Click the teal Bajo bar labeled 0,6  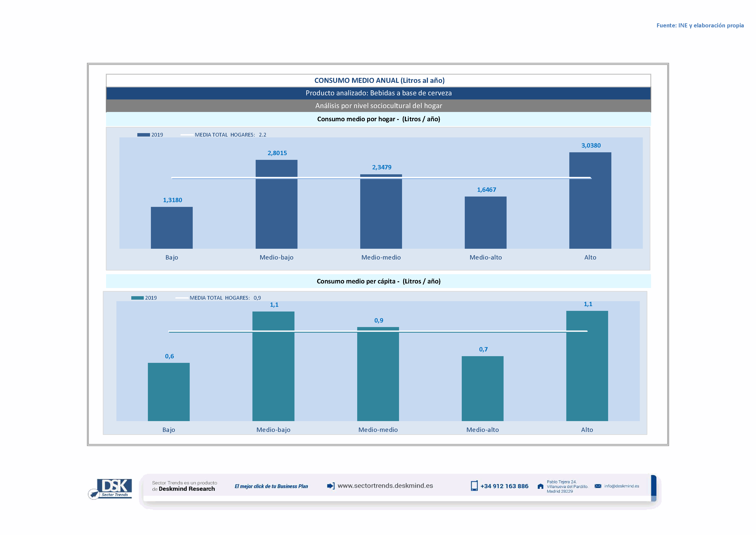[x=169, y=392]
